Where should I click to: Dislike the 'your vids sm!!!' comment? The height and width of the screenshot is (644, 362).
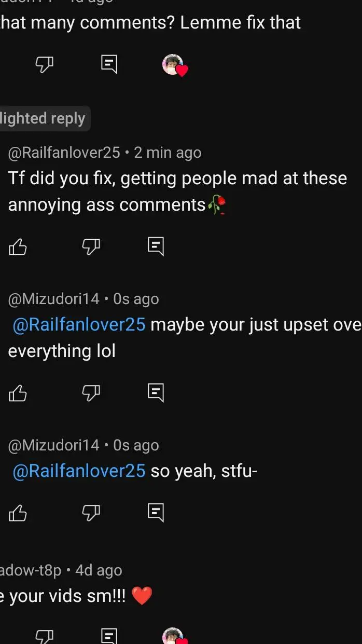tap(44, 636)
